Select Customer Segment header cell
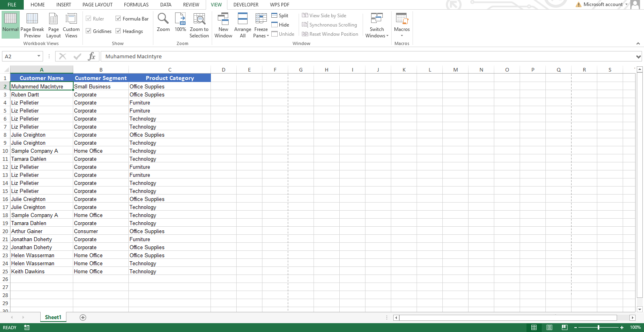 101,78
